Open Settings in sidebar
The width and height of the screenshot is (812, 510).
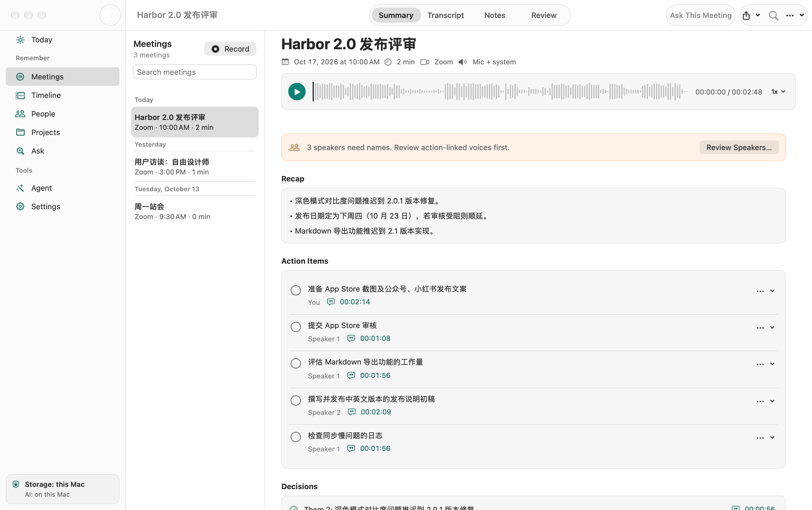63,207
